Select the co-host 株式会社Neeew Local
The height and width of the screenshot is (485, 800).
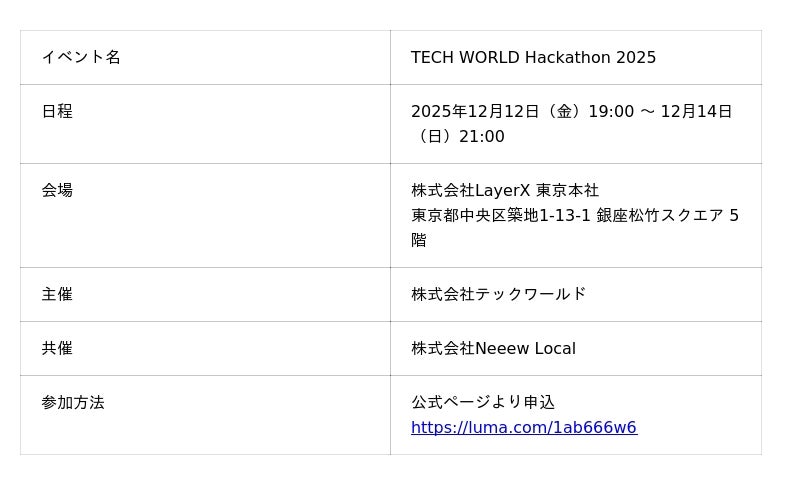493,349
